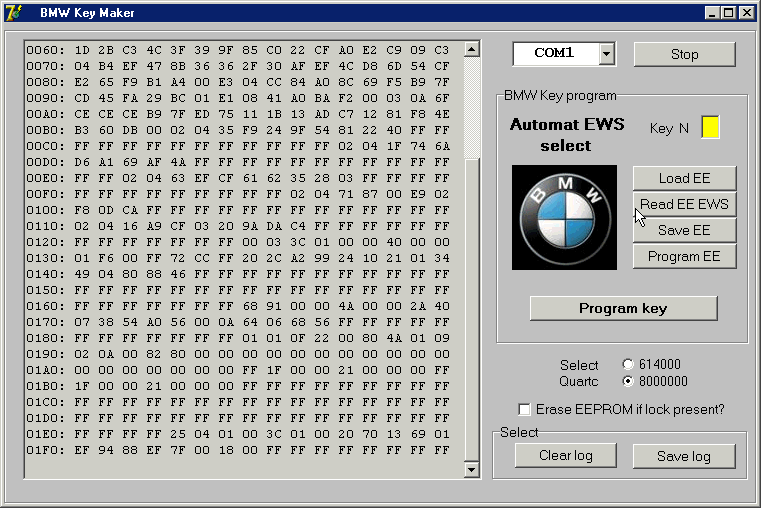761x508 pixels.
Task: Click the BMW Key program group title
Action: pos(560,95)
